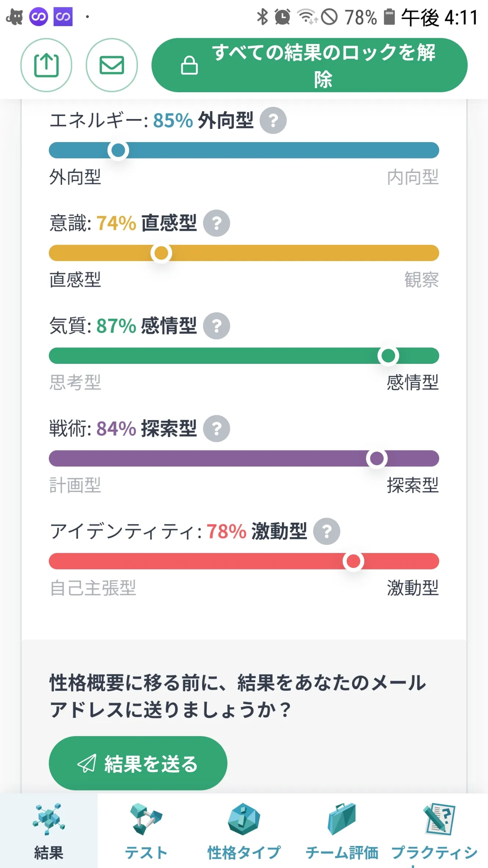488x868 pixels.
Task: Tap the share results icon
Action: [46, 65]
